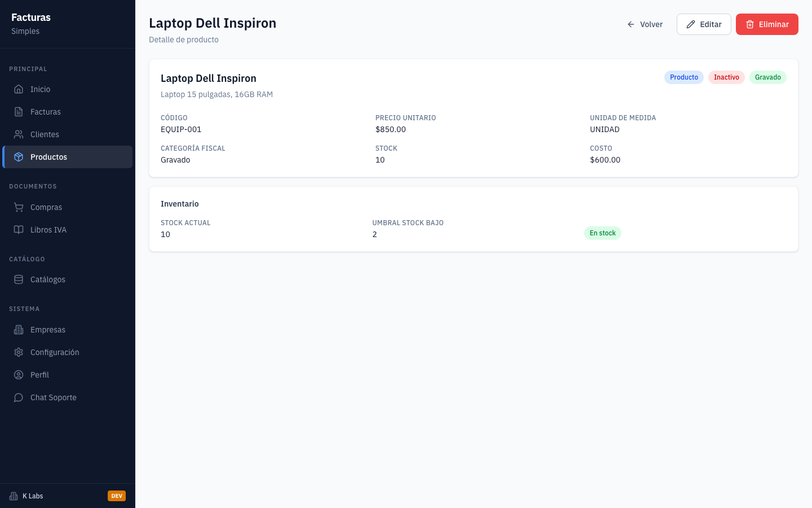Click the UMBRAL STOCK BAJO label

[408, 223]
